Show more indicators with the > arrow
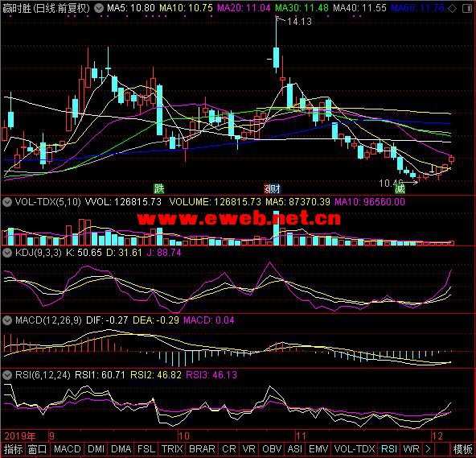Viewport: 476px width, 458px height. [428, 449]
